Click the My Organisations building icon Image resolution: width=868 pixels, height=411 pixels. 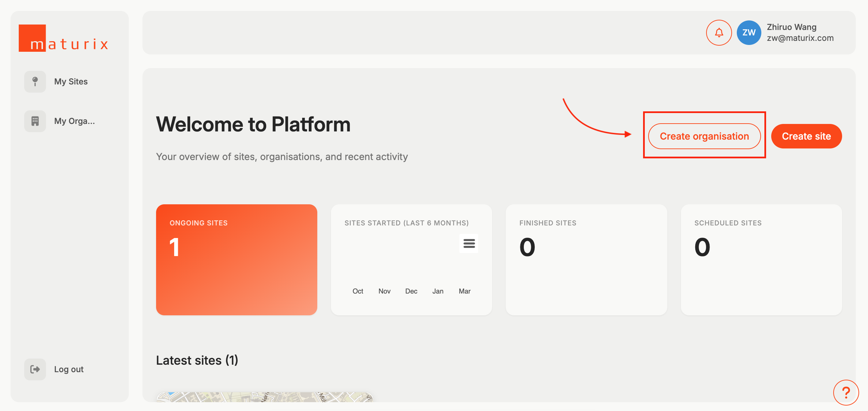pyautogui.click(x=35, y=121)
